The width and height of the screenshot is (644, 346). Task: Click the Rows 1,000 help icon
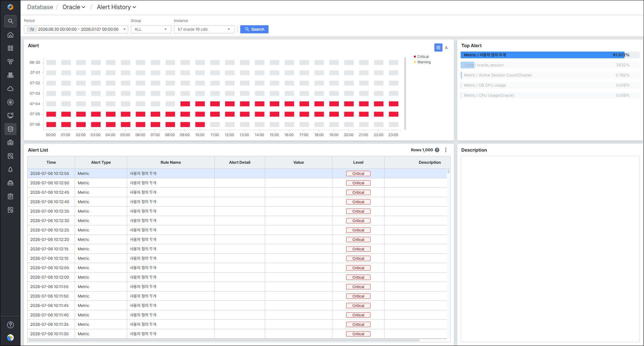click(437, 150)
